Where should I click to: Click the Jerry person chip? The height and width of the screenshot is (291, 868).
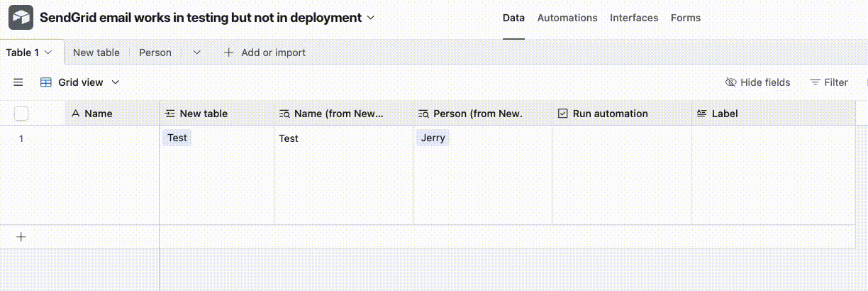433,138
